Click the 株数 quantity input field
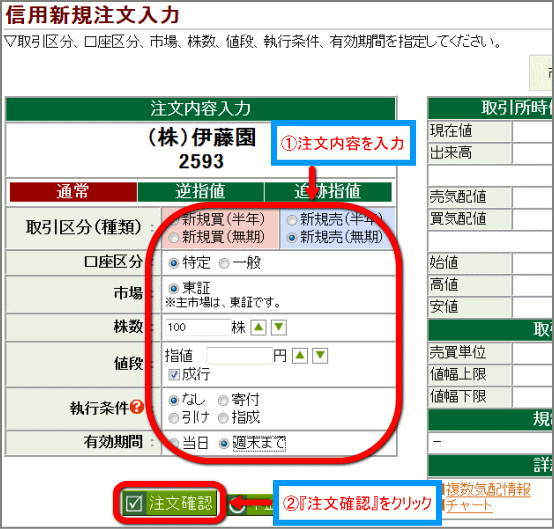The image size is (554, 529). [198, 328]
